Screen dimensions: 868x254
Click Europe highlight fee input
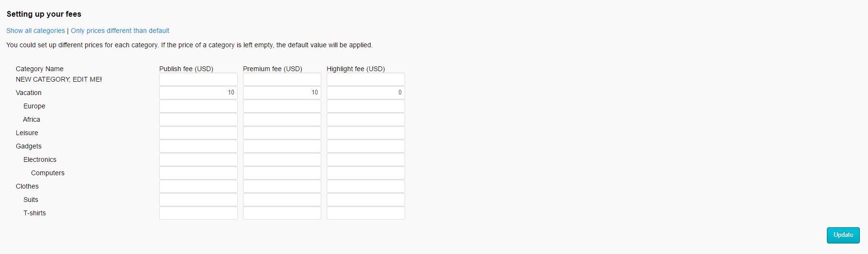point(365,106)
